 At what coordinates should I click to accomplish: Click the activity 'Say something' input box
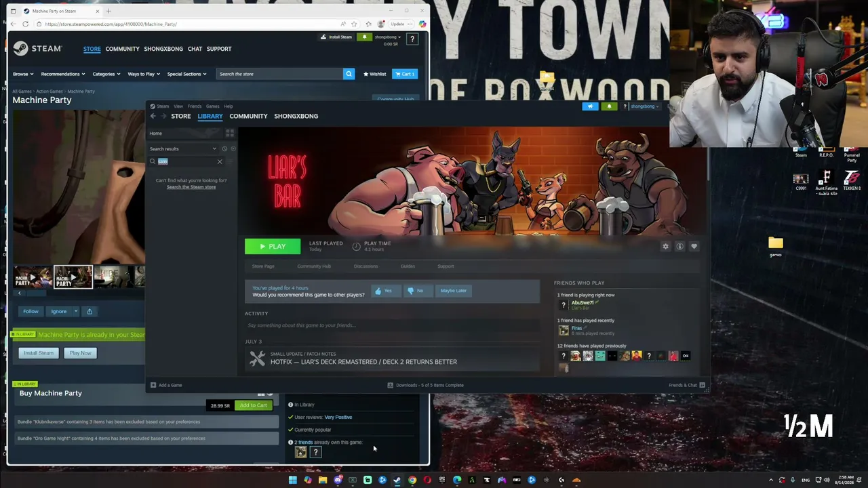click(392, 325)
